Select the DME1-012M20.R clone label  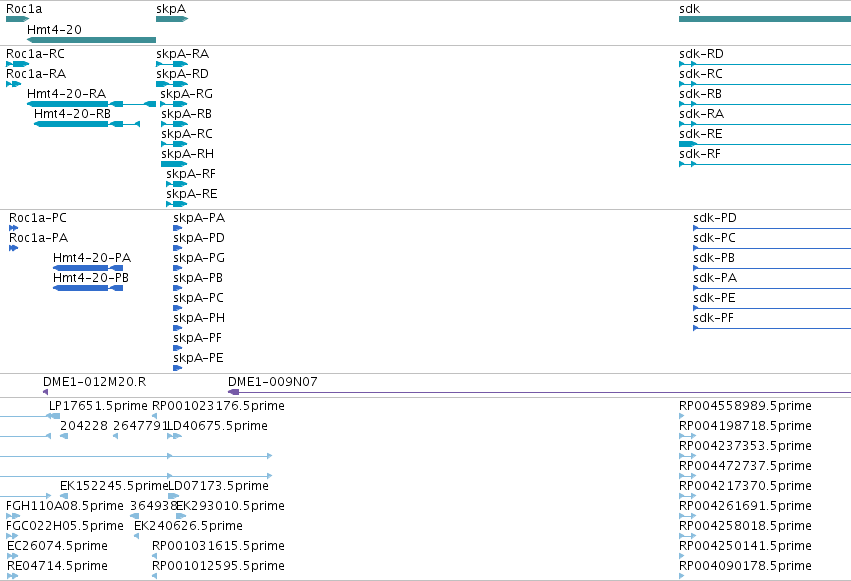click(x=94, y=382)
